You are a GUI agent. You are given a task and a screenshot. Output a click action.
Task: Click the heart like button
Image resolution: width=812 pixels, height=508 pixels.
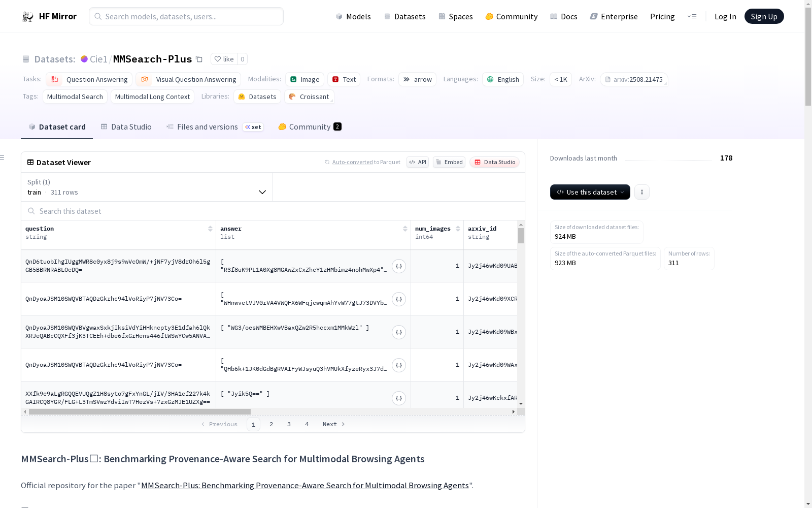[x=224, y=59]
